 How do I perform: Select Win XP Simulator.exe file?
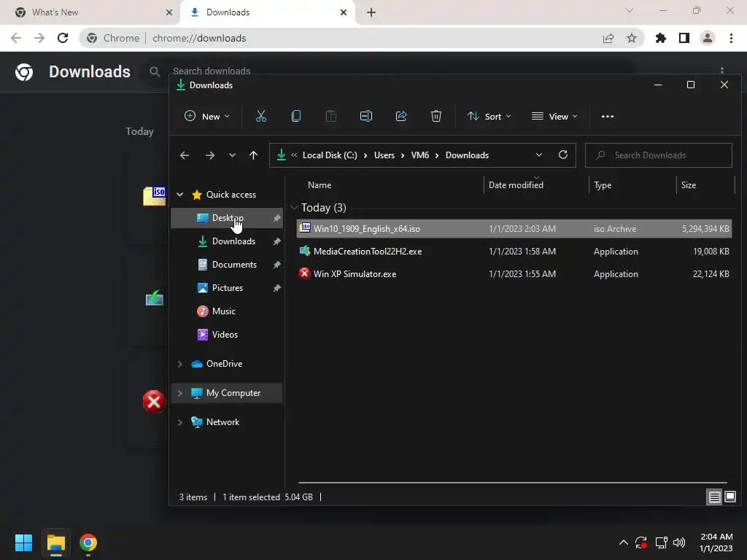click(514, 274)
